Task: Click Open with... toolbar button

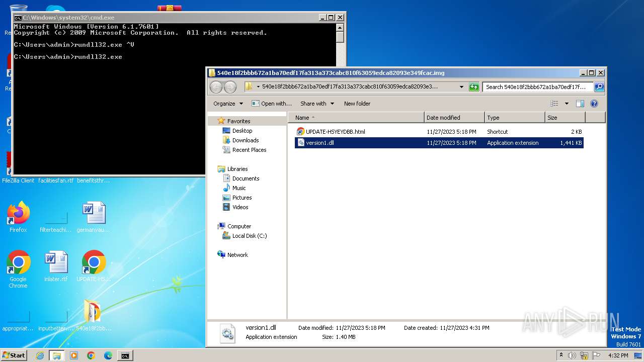Action: tap(271, 104)
